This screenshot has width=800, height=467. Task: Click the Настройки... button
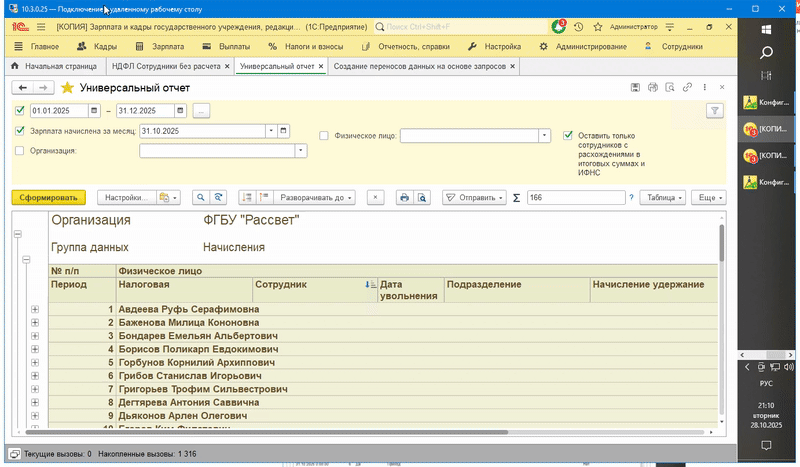click(126, 198)
